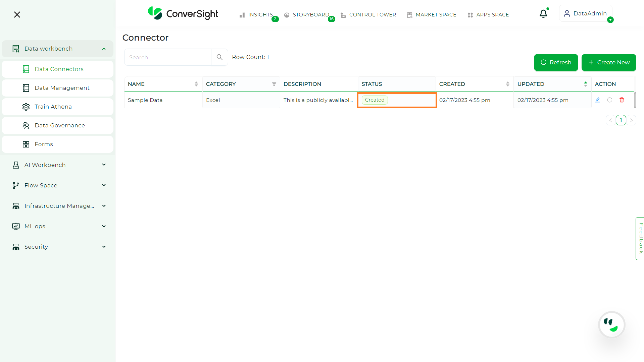
Task: Navigate to CONTROL TOWER
Action: [373, 14]
